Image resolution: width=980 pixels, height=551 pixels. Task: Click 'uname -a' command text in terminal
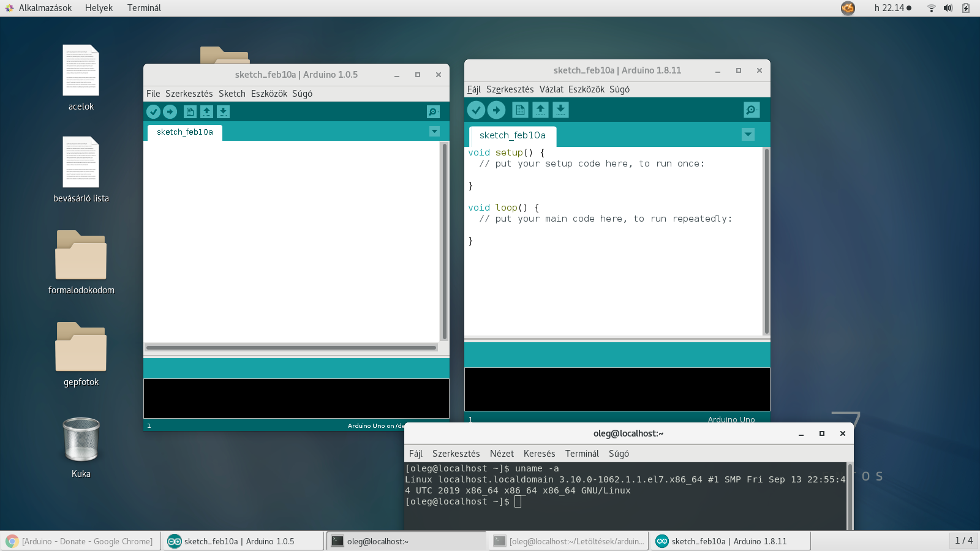537,468
